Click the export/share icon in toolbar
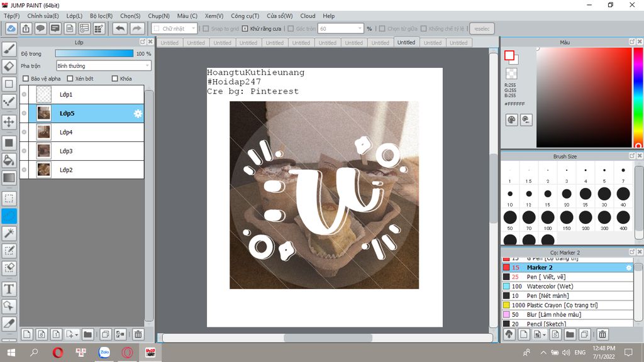The image size is (644, 362). (x=26, y=29)
